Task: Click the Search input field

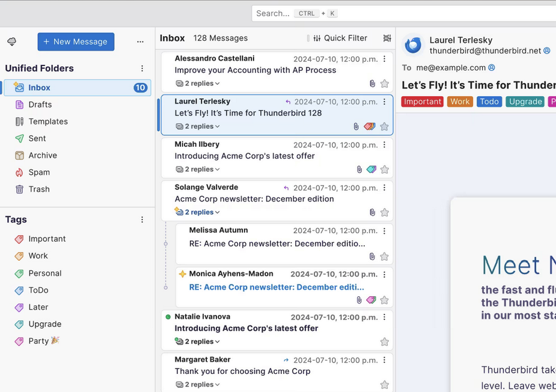Action: click(404, 13)
